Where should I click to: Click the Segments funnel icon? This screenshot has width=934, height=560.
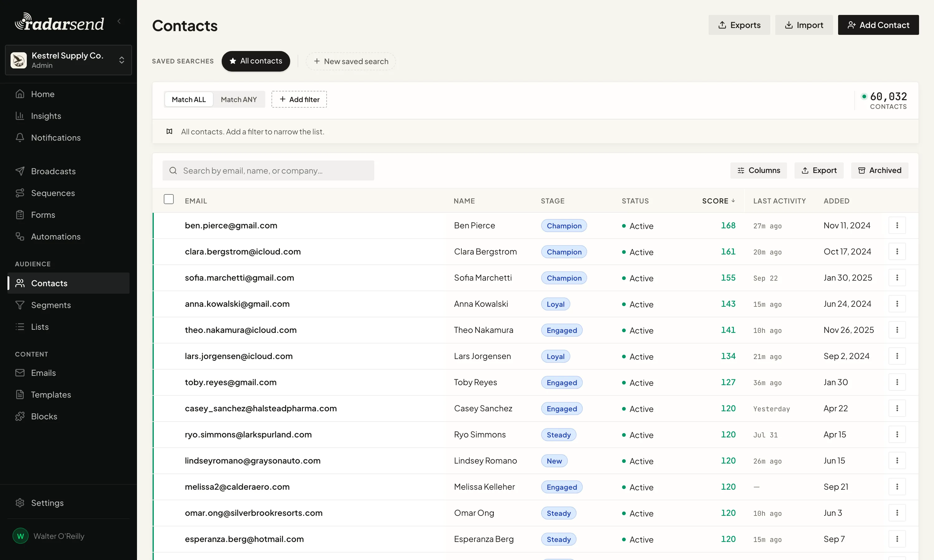pos(20,305)
